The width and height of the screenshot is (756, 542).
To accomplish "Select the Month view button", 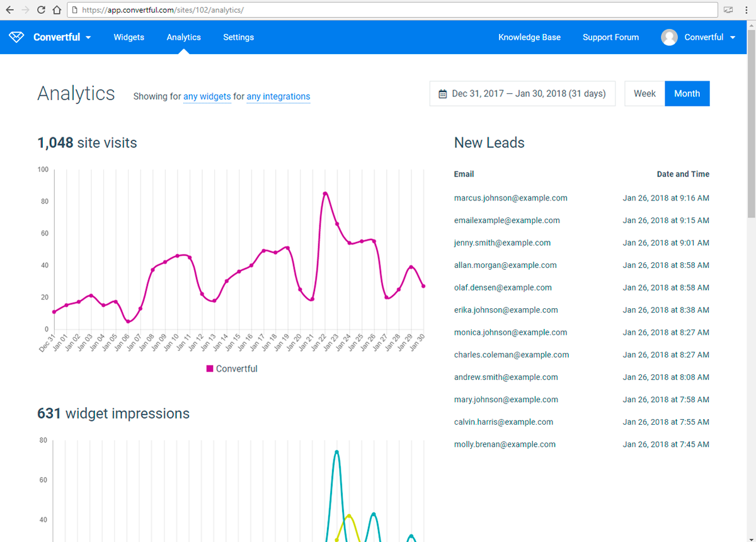I will 687,93.
